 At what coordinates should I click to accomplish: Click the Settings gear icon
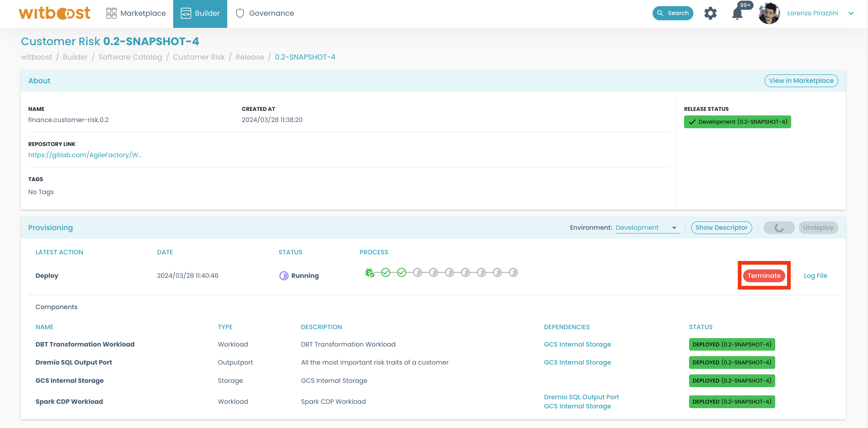coord(710,13)
